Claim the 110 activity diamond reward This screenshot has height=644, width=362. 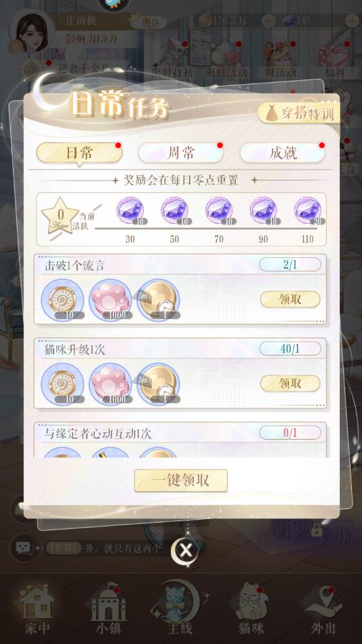[308, 210]
